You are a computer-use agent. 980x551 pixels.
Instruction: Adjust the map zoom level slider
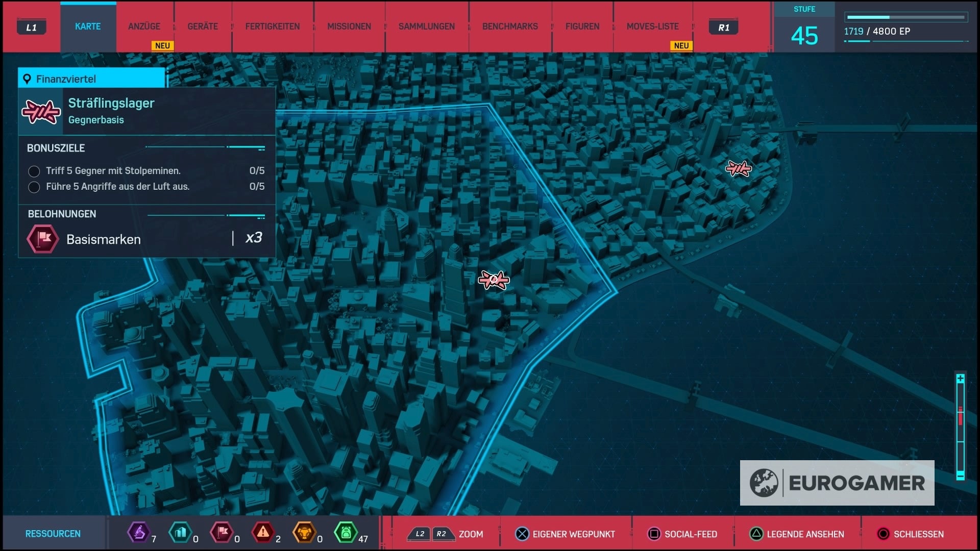coord(960,427)
